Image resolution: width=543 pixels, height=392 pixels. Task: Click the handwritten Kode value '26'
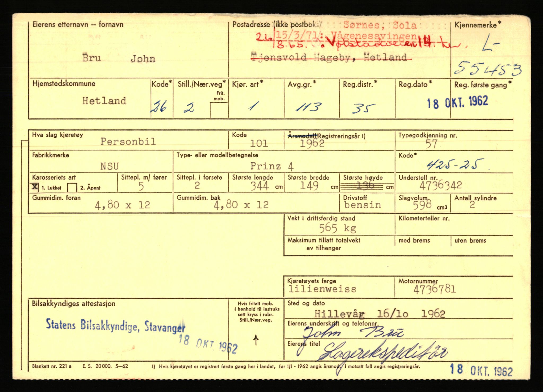(159, 107)
